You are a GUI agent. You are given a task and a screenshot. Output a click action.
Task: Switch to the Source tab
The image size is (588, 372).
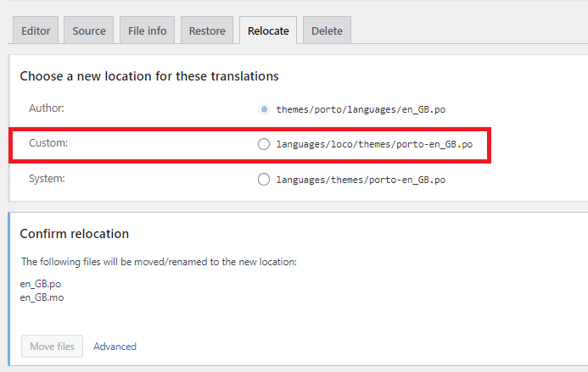tap(89, 31)
